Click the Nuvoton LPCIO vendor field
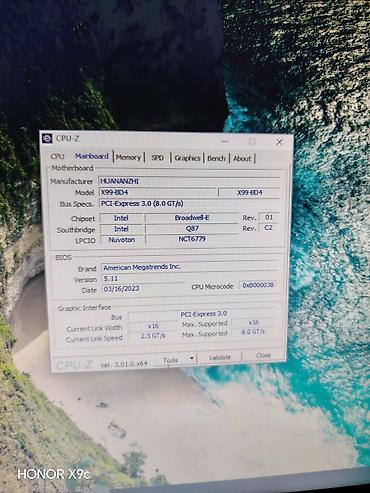 [x=122, y=240]
